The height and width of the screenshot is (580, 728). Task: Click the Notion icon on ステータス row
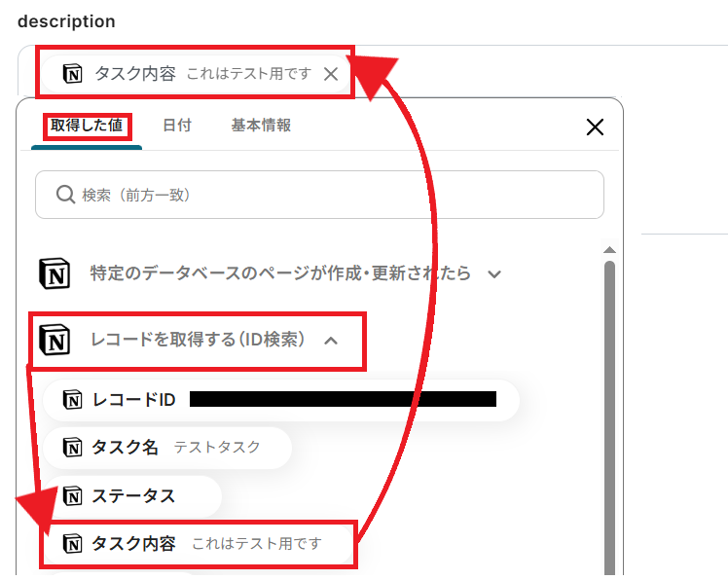pyautogui.click(x=72, y=496)
